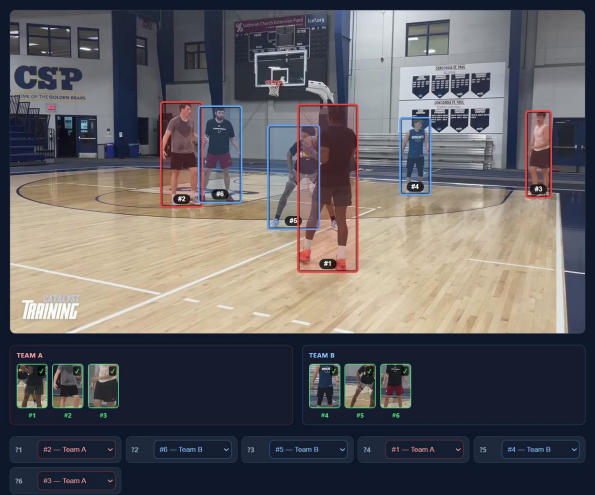Open the ?1 dropdown showing #2 — Team A
Viewport: 595px width, 495px height.
pos(77,449)
